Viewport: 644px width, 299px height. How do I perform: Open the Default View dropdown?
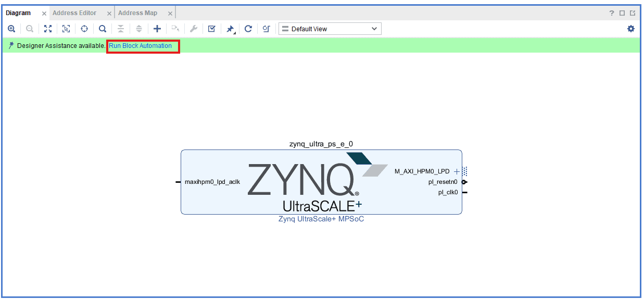click(x=330, y=29)
